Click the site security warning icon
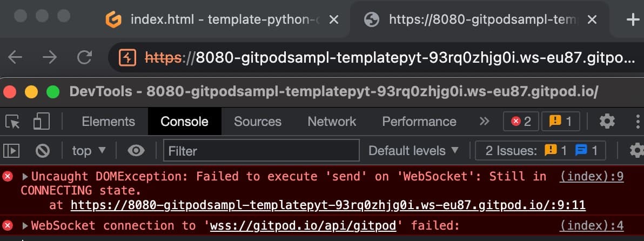The width and height of the screenshot is (644, 241). pos(128,58)
